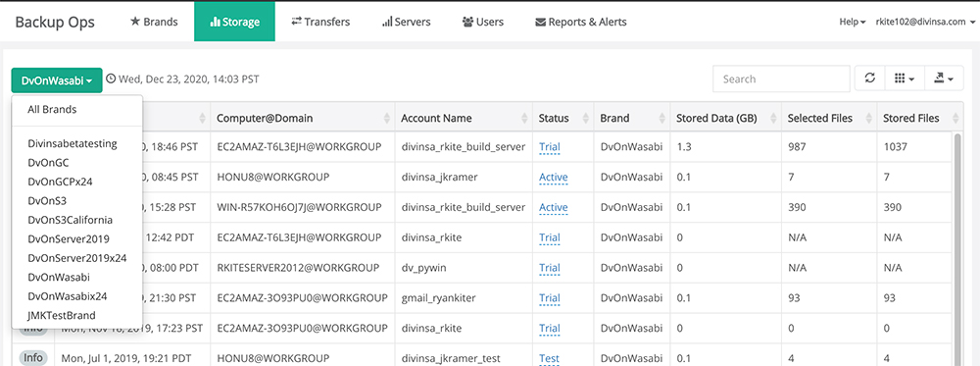The width and height of the screenshot is (980, 366).
Task: Select RKITESERVER2012@WORKGROUP cell
Action: pos(298,268)
